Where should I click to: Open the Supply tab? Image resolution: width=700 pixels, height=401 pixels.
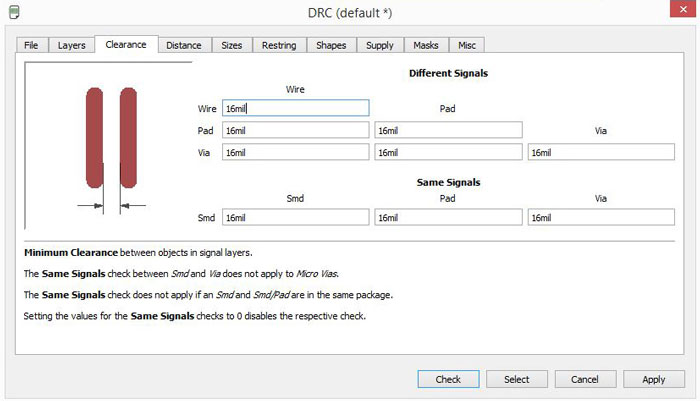tap(380, 46)
